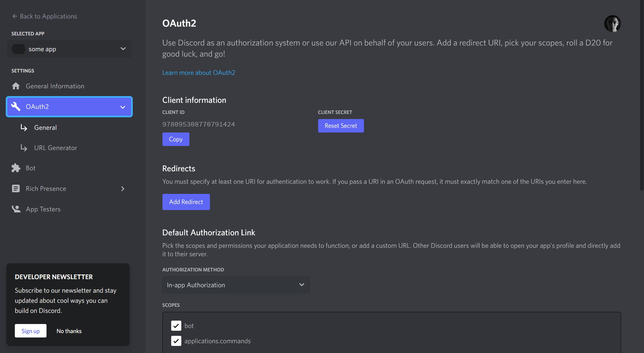Reset the client secret
The image size is (644, 353).
pyautogui.click(x=341, y=125)
